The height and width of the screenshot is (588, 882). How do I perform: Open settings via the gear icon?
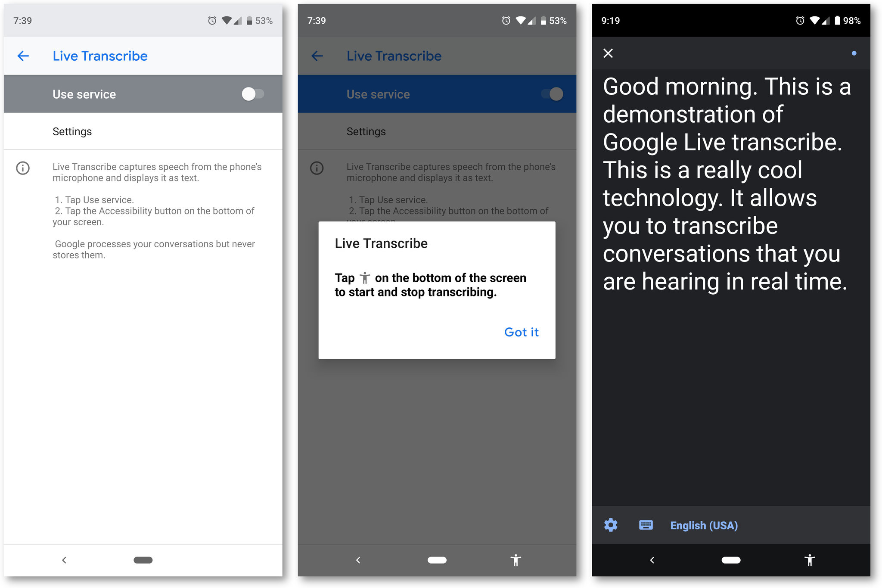pyautogui.click(x=611, y=525)
